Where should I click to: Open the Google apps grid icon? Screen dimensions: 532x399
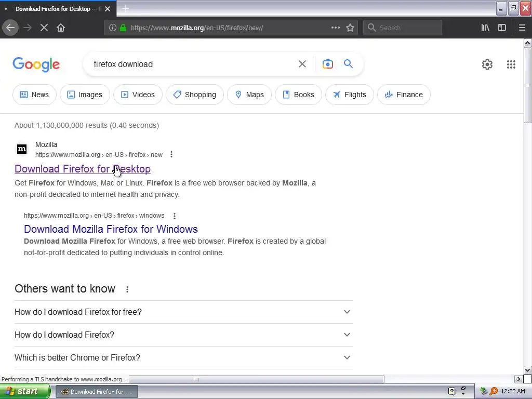pyautogui.click(x=511, y=64)
